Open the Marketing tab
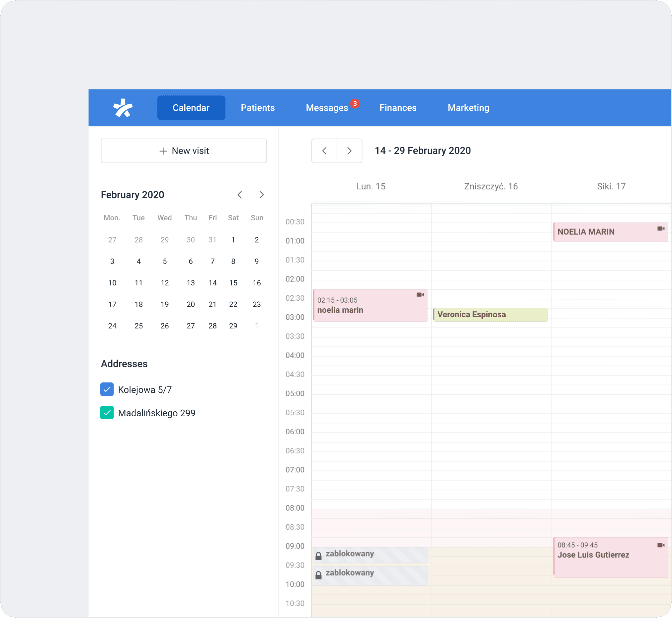The height and width of the screenshot is (618, 672). tap(468, 108)
